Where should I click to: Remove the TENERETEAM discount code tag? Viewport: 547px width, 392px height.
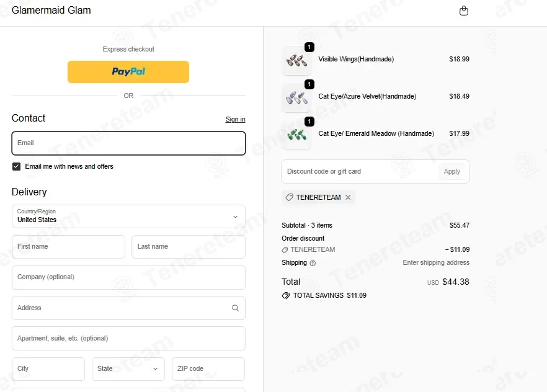(348, 197)
